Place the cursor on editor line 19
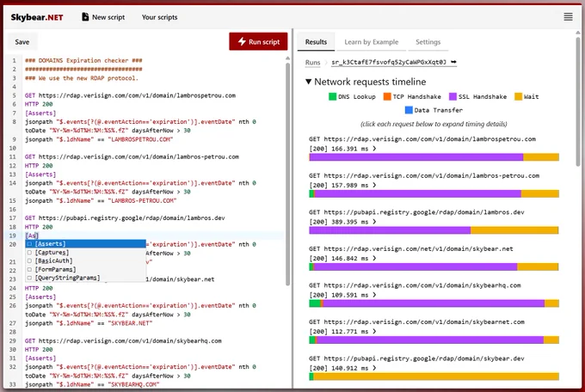This screenshot has height=392, width=585. [154, 236]
